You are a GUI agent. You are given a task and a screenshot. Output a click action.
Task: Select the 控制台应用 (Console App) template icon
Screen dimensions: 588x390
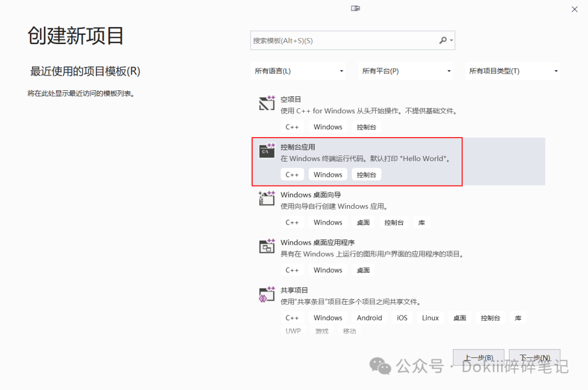(266, 151)
